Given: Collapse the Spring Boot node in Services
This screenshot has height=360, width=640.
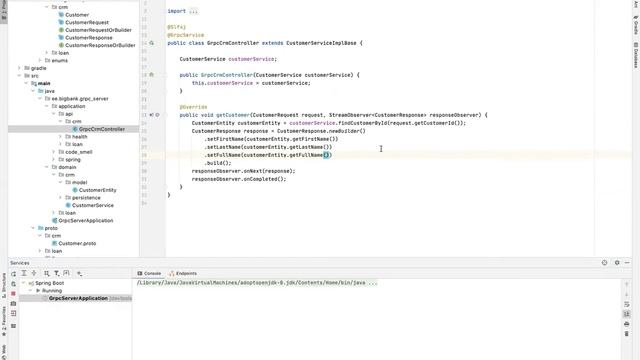Looking at the screenshot, I should click(x=24, y=283).
